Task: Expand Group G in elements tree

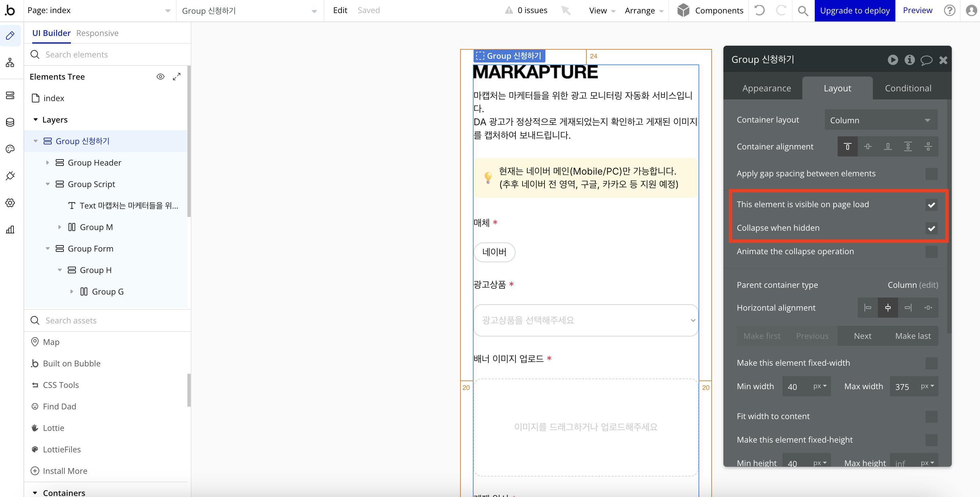Action: [72, 291]
